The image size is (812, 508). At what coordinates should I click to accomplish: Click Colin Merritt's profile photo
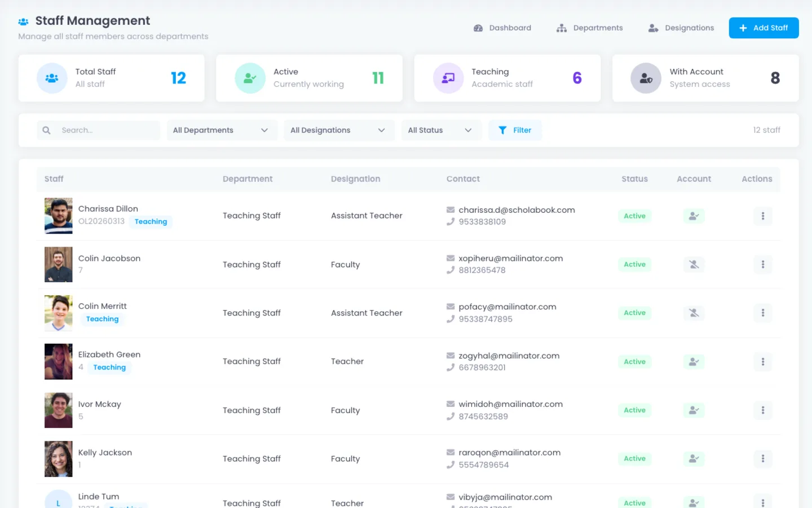(59, 313)
